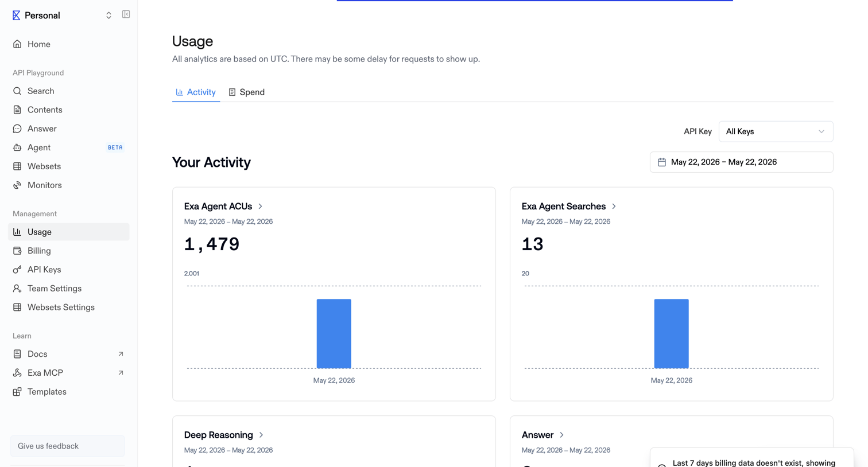The image size is (868, 467).
Task: Click the Answer chat bubble icon
Action: [x=17, y=129]
